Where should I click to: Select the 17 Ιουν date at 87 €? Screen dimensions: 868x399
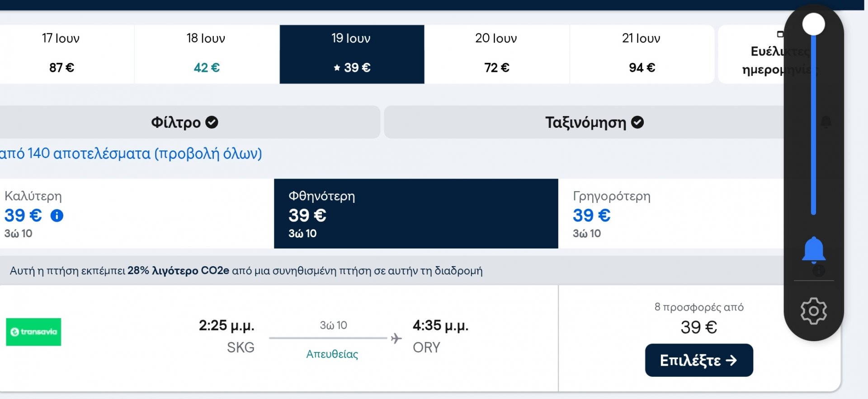[x=61, y=54]
